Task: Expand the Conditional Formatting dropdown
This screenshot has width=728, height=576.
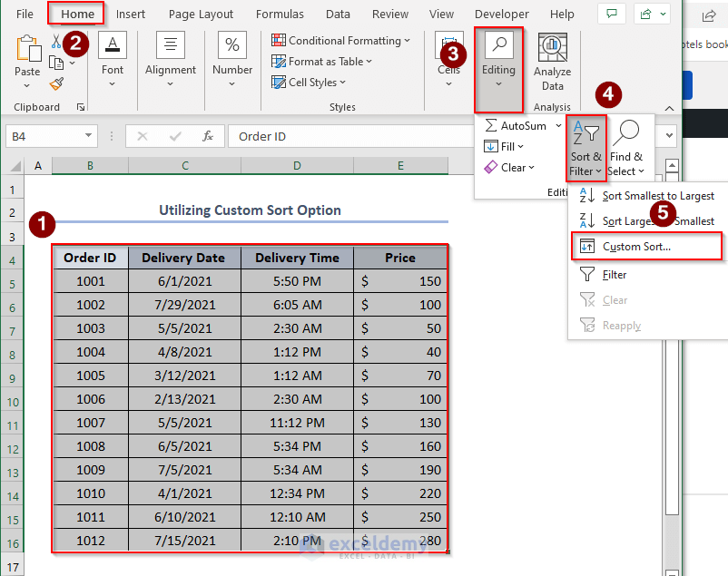Action: (340, 41)
